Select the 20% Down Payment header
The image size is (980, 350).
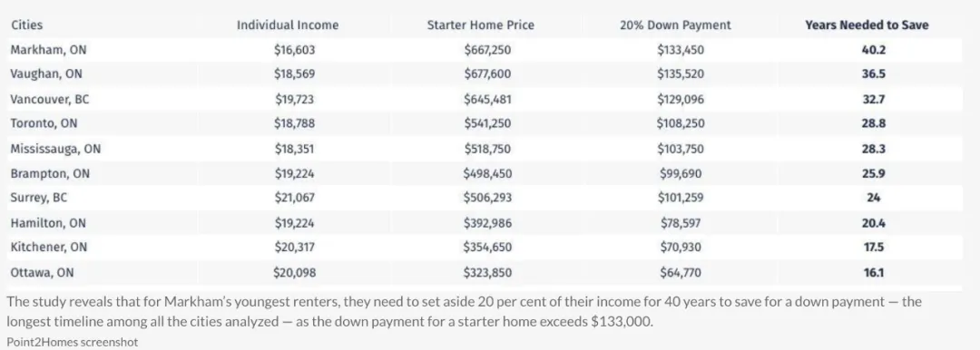coord(676,25)
